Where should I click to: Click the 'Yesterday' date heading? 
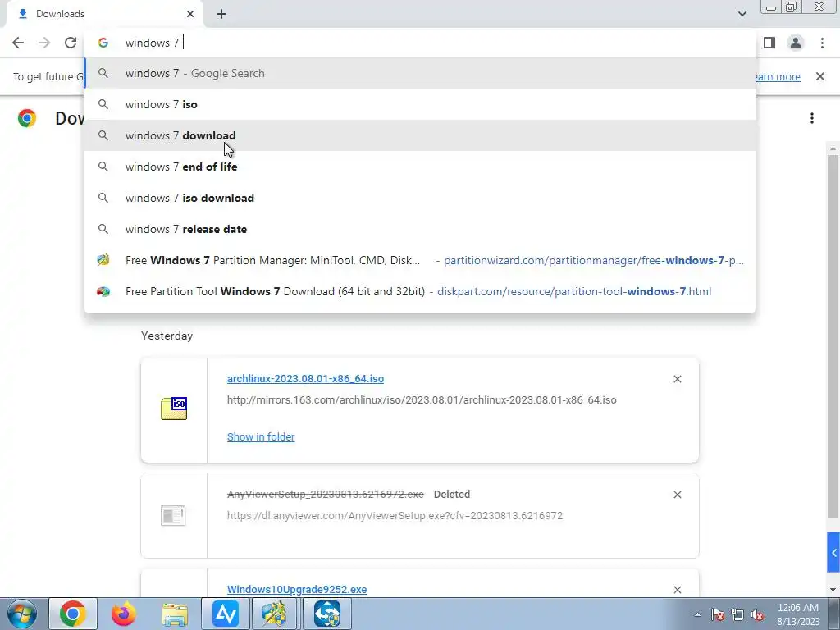[x=167, y=336]
